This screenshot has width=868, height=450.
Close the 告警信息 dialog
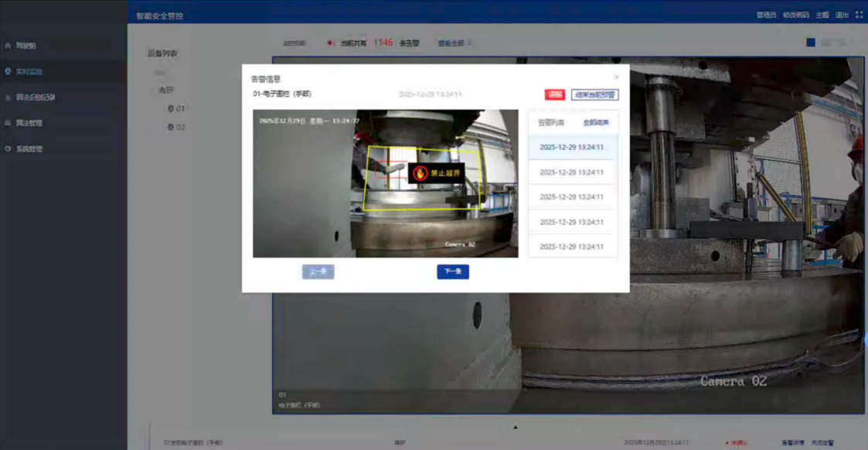[x=616, y=77]
